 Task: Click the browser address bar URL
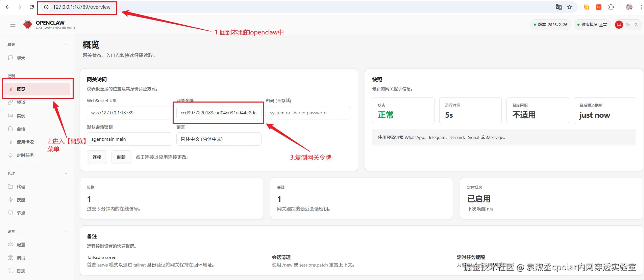pos(82,7)
